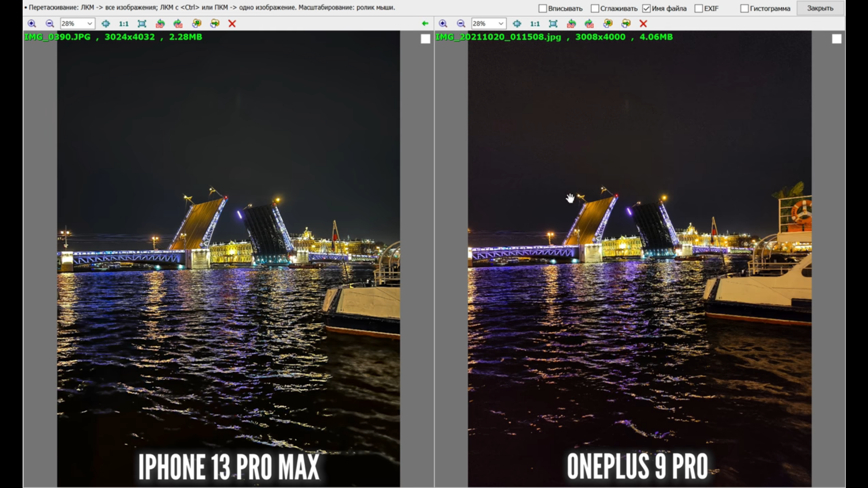Rotate right image clockwise 90 degrees
Screen dimensions: 868x488
[589, 23]
